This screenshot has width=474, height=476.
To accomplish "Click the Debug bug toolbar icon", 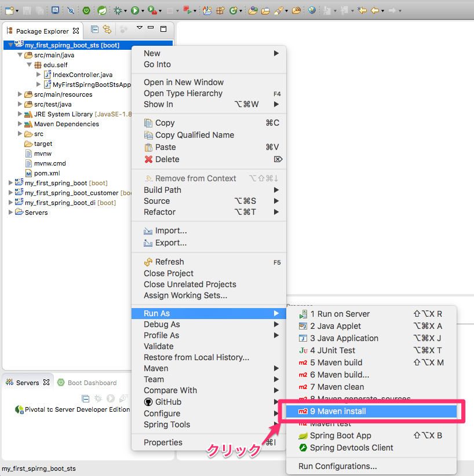I will click(118, 11).
